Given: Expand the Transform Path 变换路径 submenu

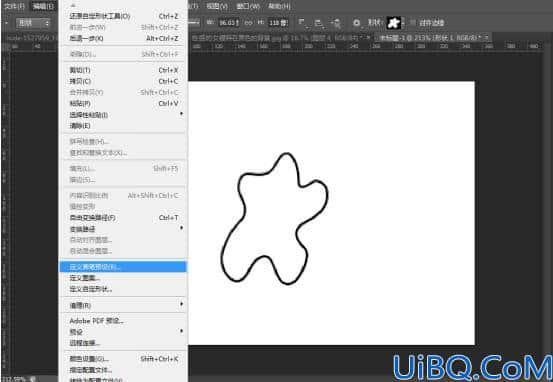Looking at the screenshot, I should [x=123, y=229].
